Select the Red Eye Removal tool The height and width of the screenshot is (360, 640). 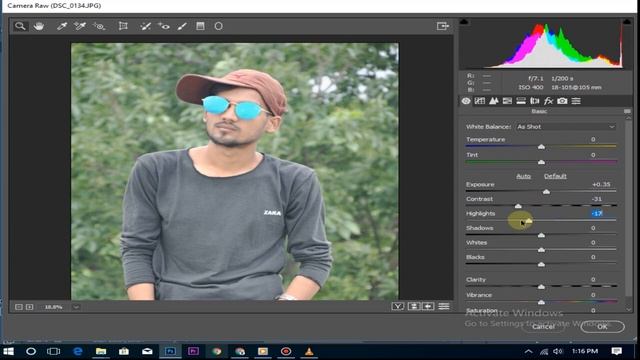point(164,26)
